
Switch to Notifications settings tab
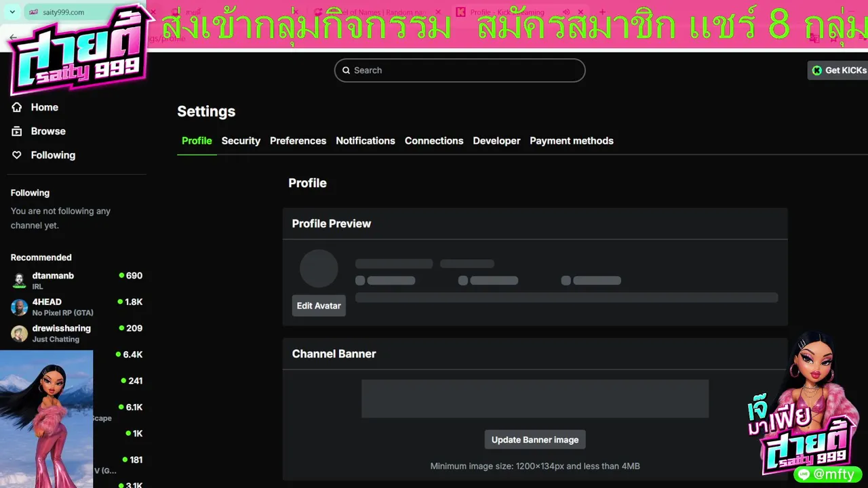[x=366, y=141]
